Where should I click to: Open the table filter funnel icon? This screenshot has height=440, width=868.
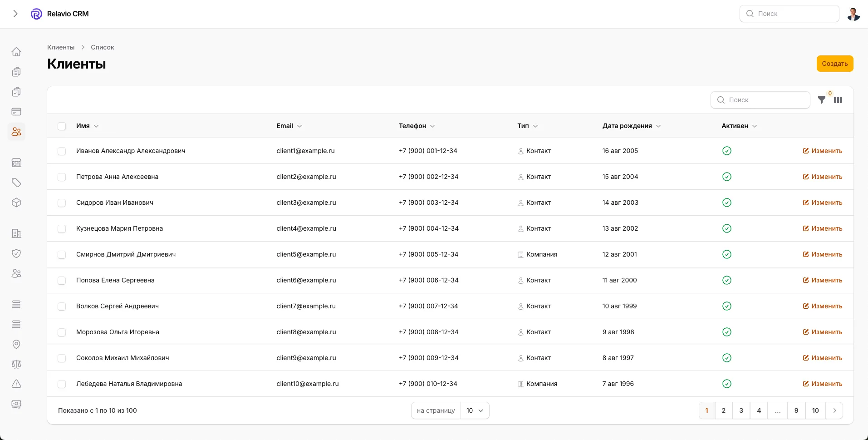click(822, 100)
